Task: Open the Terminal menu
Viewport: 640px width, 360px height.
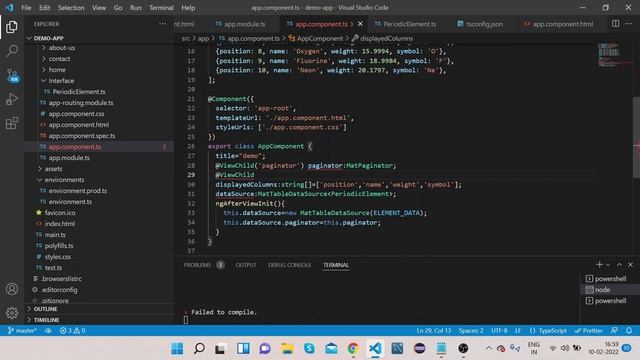Action: [161, 8]
